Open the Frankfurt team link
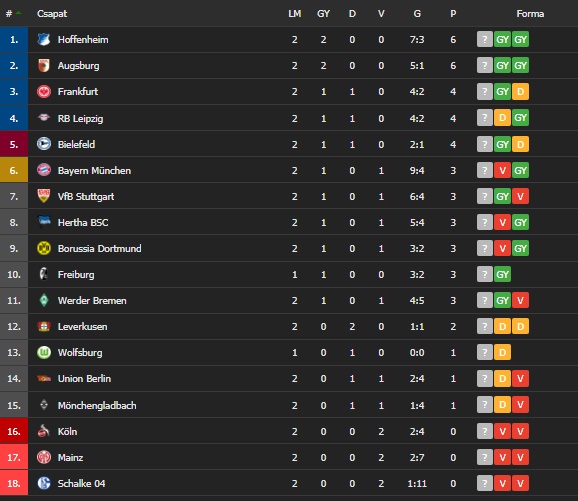 [x=78, y=91]
